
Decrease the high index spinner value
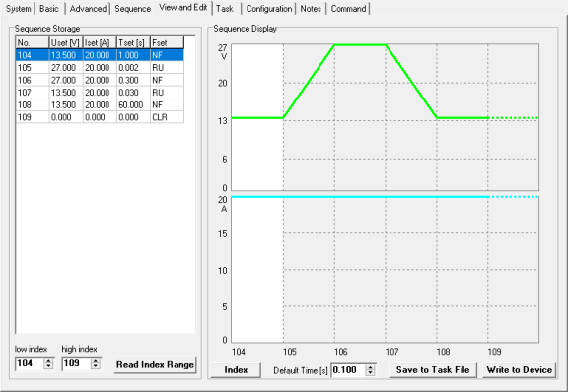96,366
